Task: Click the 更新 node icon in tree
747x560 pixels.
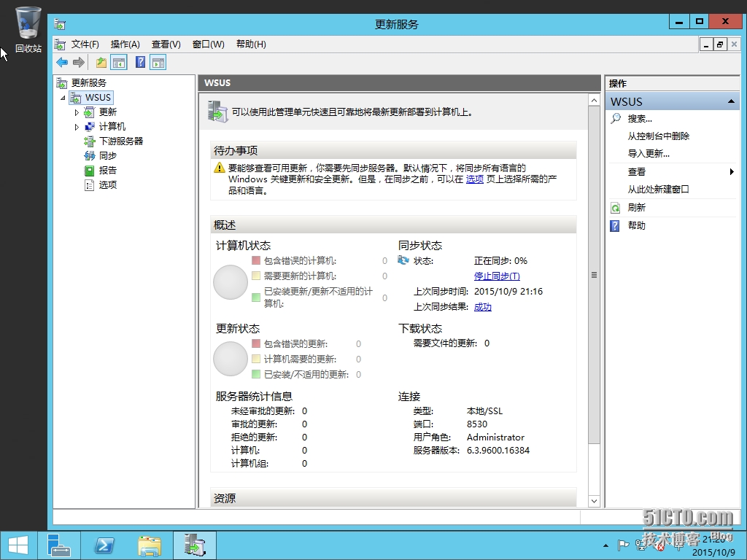Action: 89,112
